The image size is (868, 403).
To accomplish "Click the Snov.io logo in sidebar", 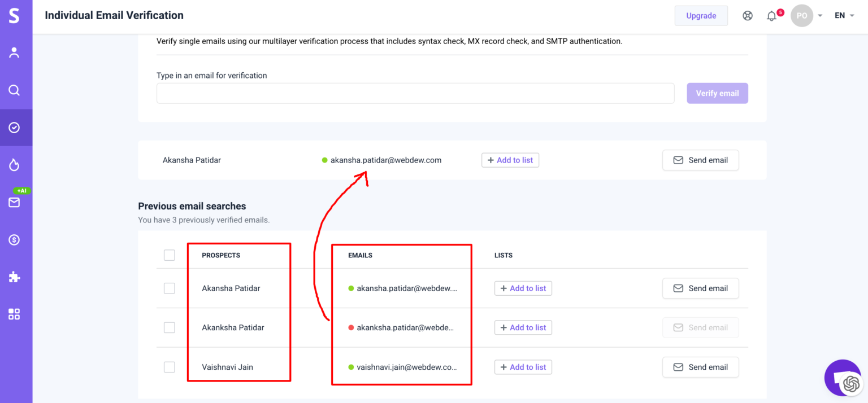I will [14, 16].
